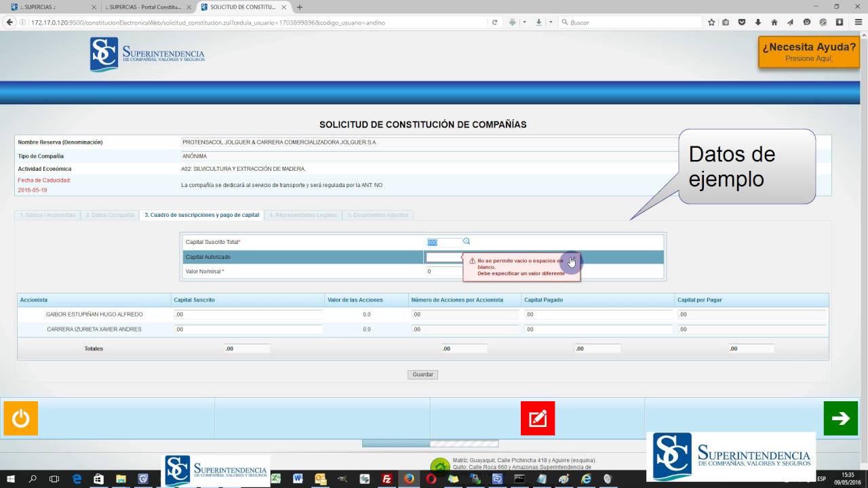
Task: Close the SUPERCIAS Portal tab
Action: [189, 7]
